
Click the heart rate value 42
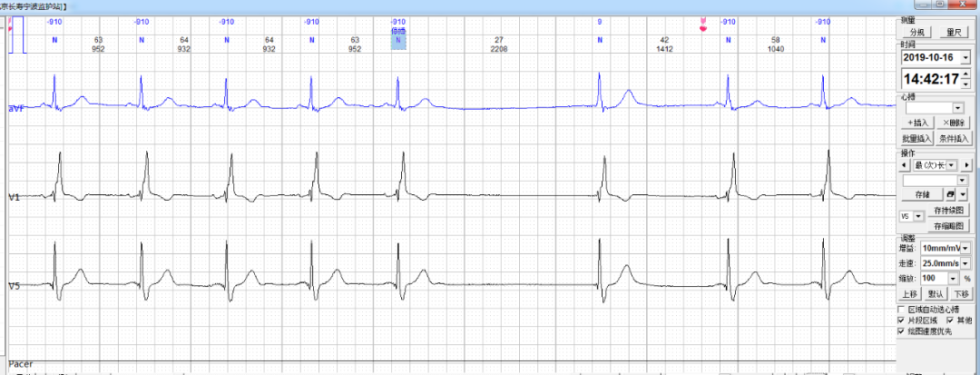click(664, 40)
